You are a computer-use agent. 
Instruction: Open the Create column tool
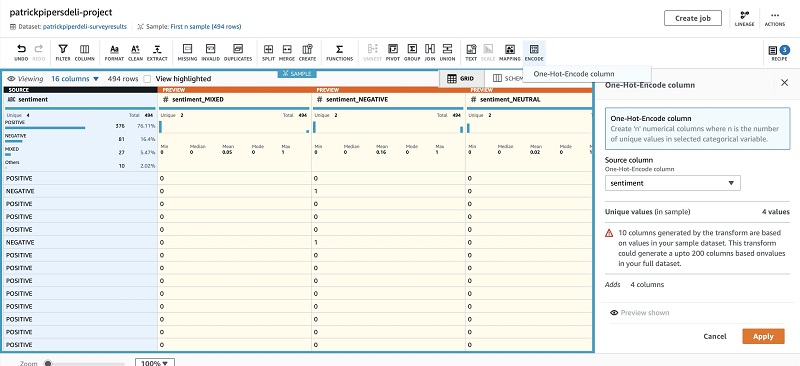pyautogui.click(x=307, y=52)
